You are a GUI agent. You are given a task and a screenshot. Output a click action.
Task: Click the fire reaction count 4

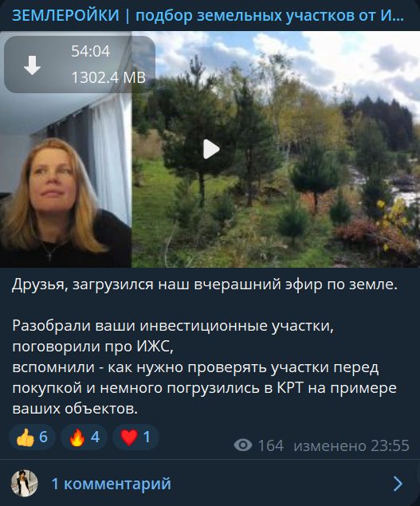(x=95, y=437)
